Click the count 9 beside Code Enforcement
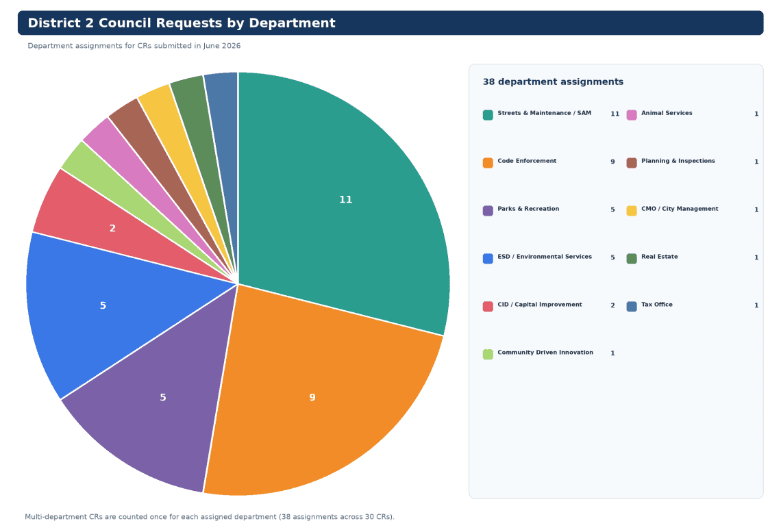 pos(612,162)
